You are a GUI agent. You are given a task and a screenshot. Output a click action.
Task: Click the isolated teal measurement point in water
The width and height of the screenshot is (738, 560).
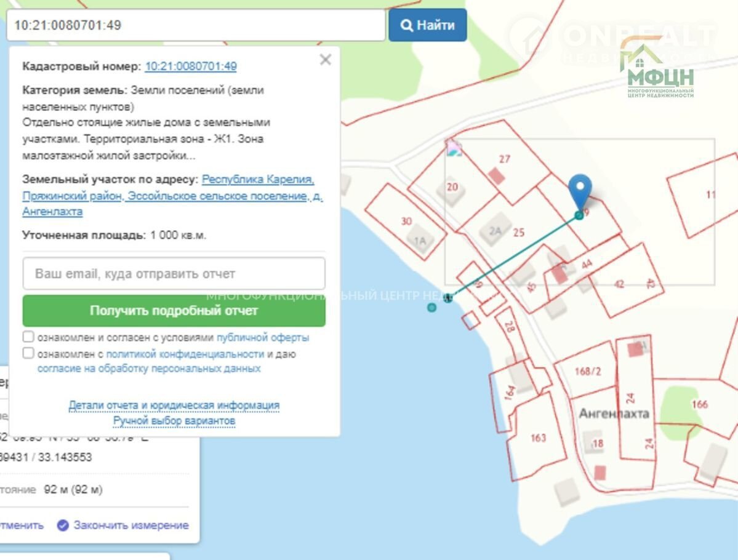click(431, 307)
